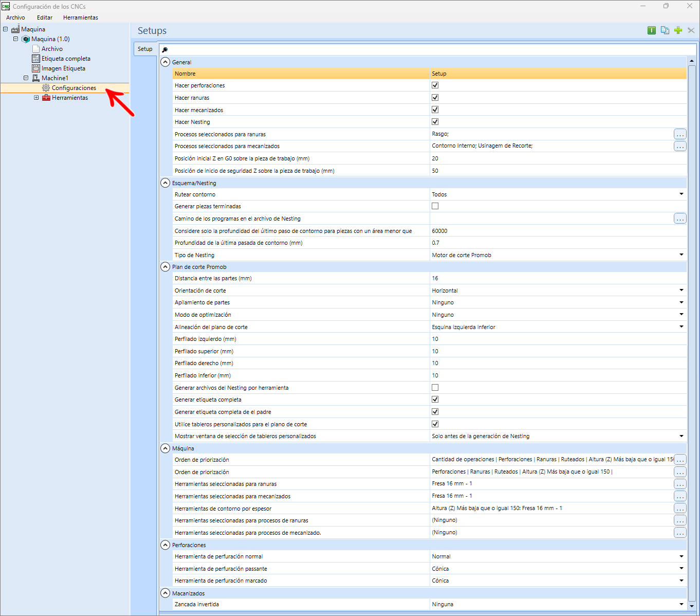Open Herramienta de perfuración normal dropdown
This screenshot has width=700, height=616.
(681, 556)
